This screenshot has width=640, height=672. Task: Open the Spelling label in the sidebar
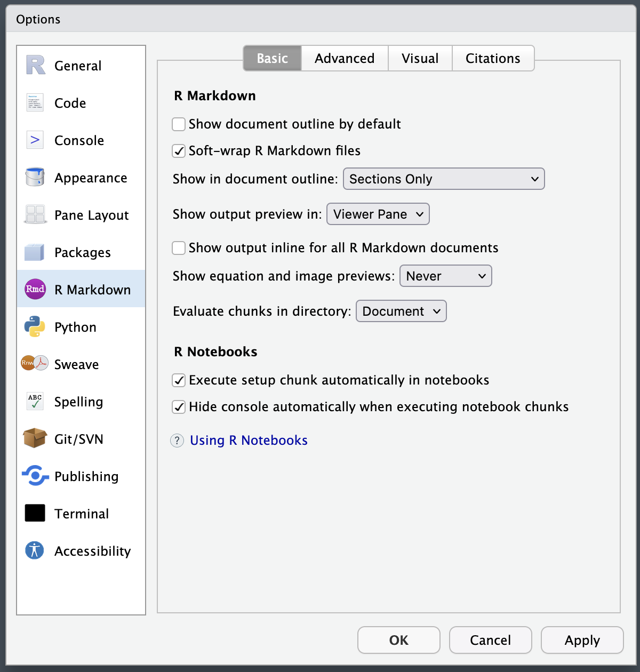coord(79,402)
